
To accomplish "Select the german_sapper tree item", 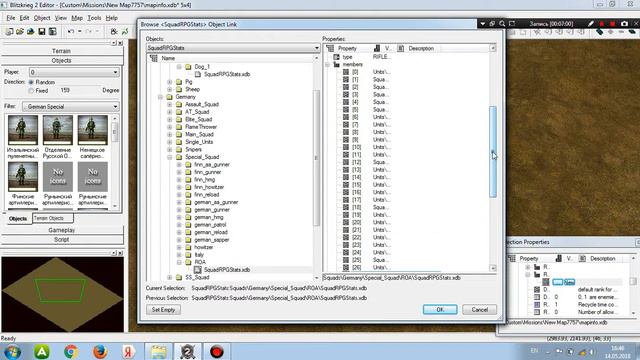I will (211, 240).
